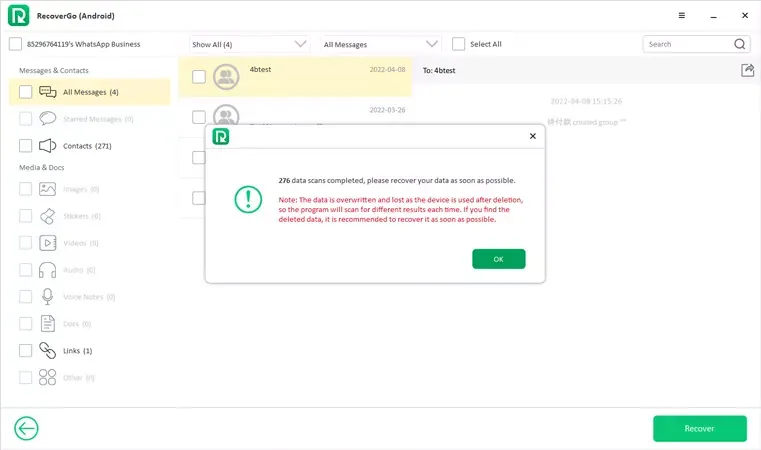Screen dimensions: 761x450
Task: Click the Docs document icon
Action: coord(48,323)
